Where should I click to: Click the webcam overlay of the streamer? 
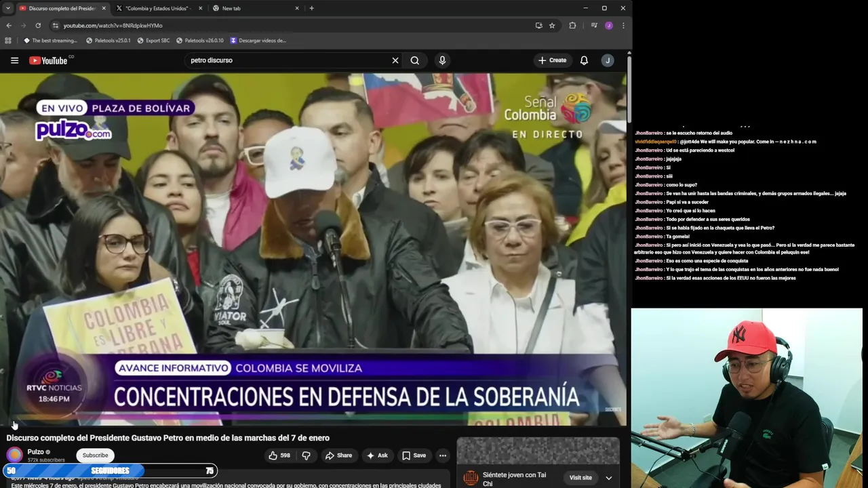[747, 398]
